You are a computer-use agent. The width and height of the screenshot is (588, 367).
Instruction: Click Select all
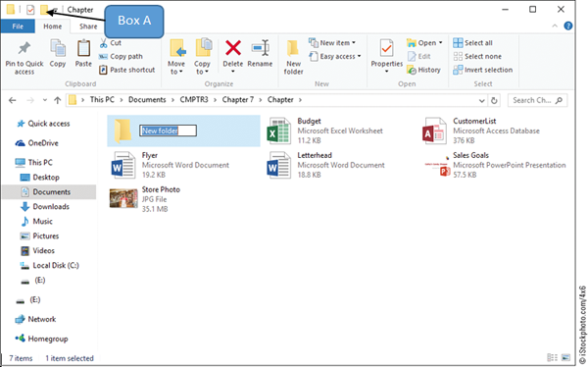click(472, 43)
